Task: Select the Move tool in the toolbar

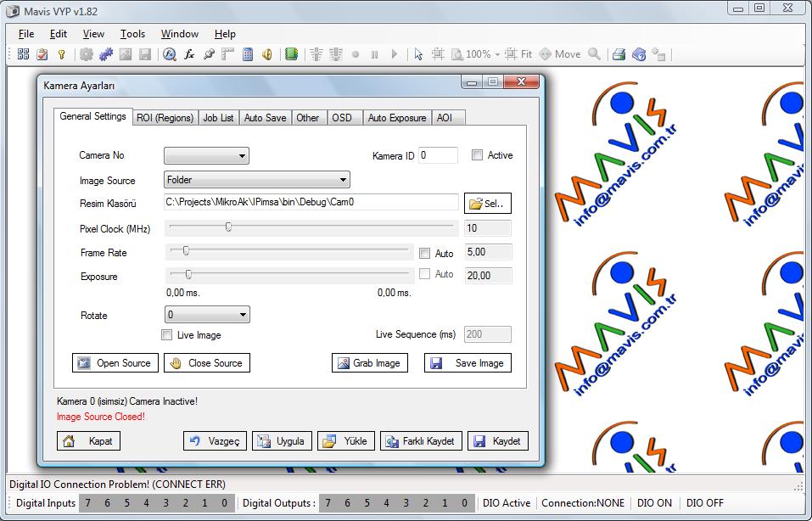Action: [x=560, y=53]
